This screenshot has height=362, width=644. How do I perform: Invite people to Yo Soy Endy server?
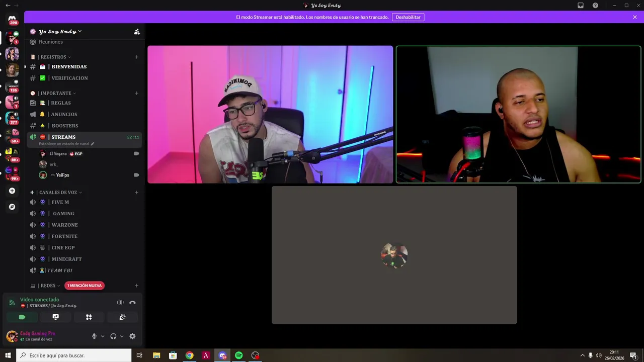(137, 32)
